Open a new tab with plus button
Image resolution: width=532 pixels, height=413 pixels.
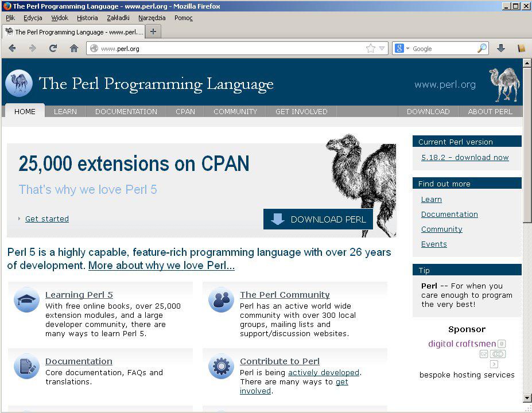click(x=153, y=32)
